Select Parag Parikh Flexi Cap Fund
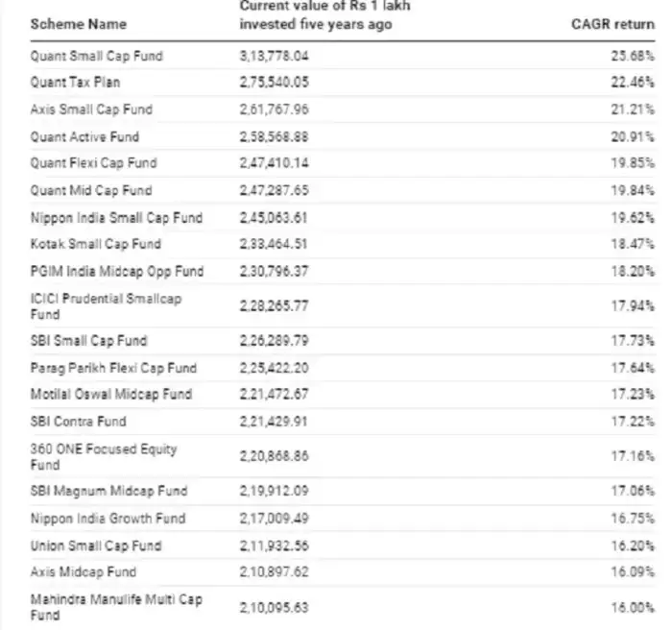 point(113,368)
